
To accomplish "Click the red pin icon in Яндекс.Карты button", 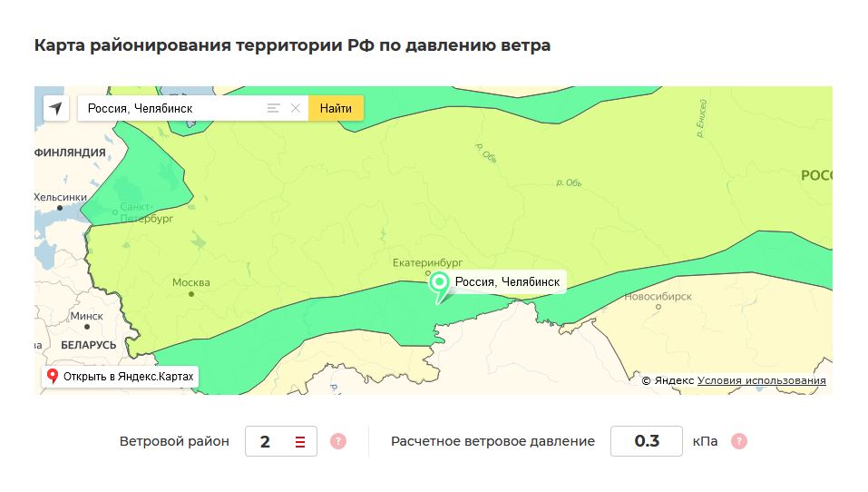I will (53, 377).
